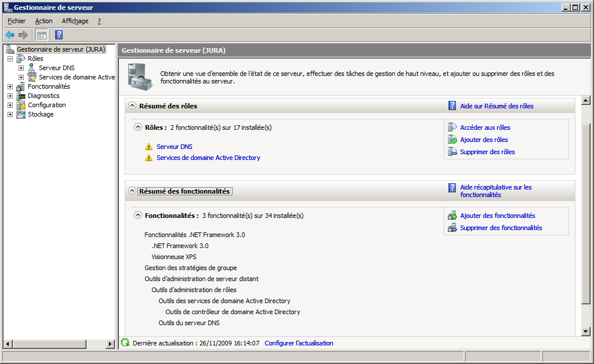Image resolution: width=594 pixels, height=364 pixels.
Task: Expand the Fonctionnalités tree node
Action: (10, 86)
